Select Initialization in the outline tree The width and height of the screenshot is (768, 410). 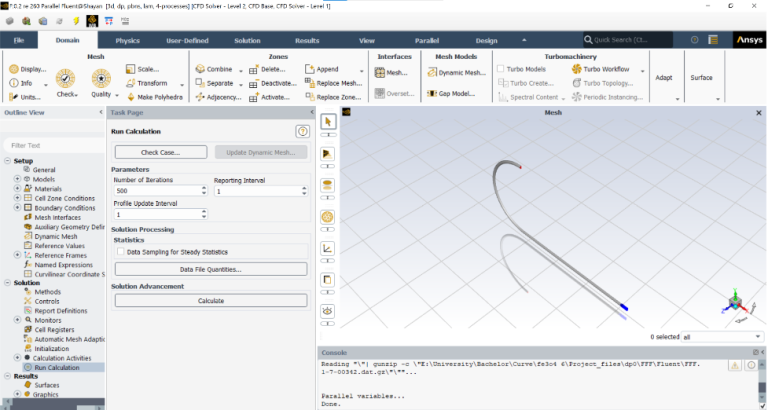[x=51, y=349]
